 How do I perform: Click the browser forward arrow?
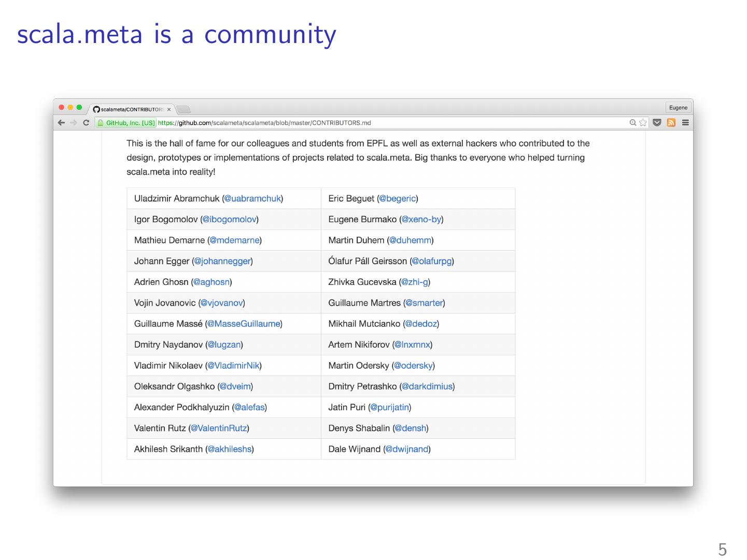coord(74,123)
